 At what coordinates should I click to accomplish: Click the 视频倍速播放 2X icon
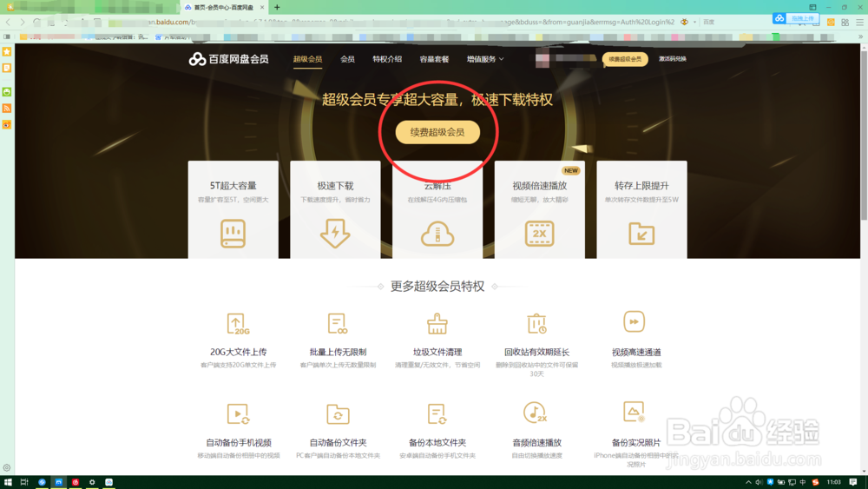(x=539, y=233)
